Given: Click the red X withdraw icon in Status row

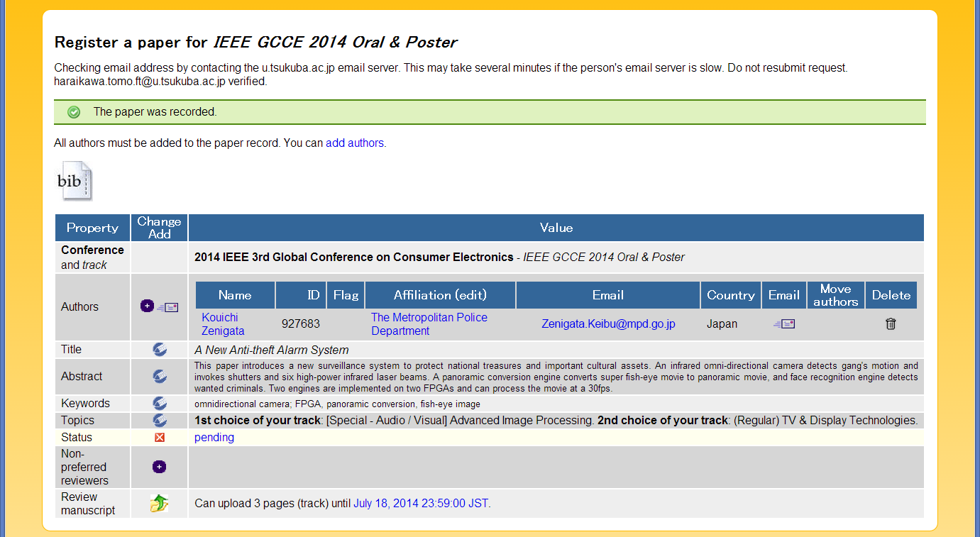Looking at the screenshot, I should pyautogui.click(x=160, y=437).
